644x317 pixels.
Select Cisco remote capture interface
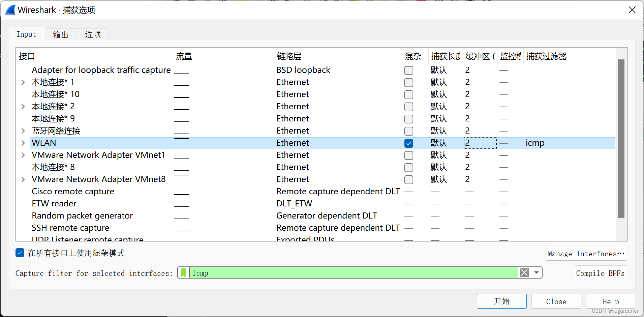73,192
